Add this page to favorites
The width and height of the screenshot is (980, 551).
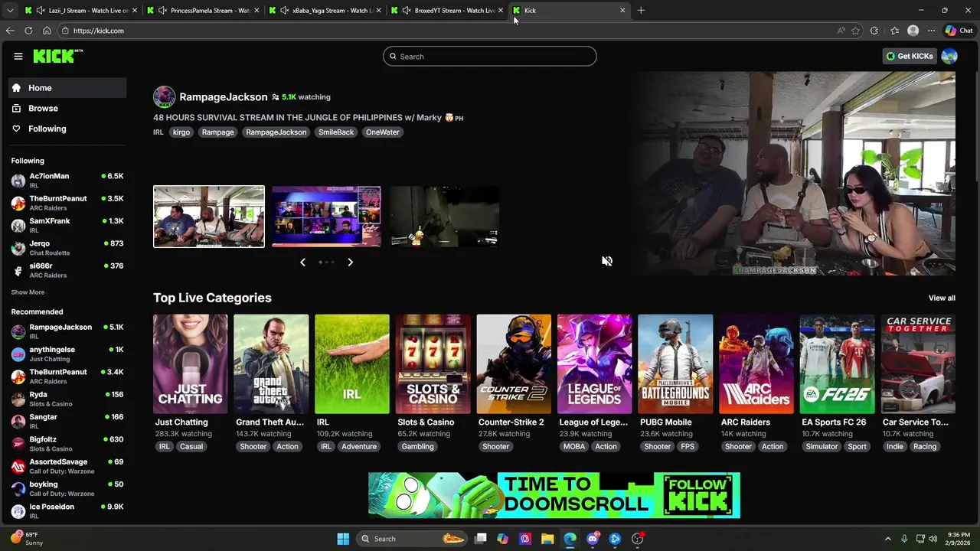click(855, 31)
